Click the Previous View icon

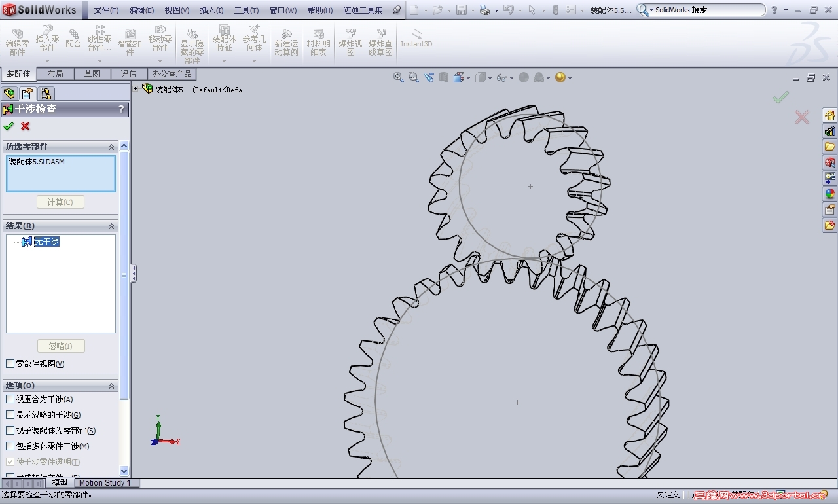[429, 77]
